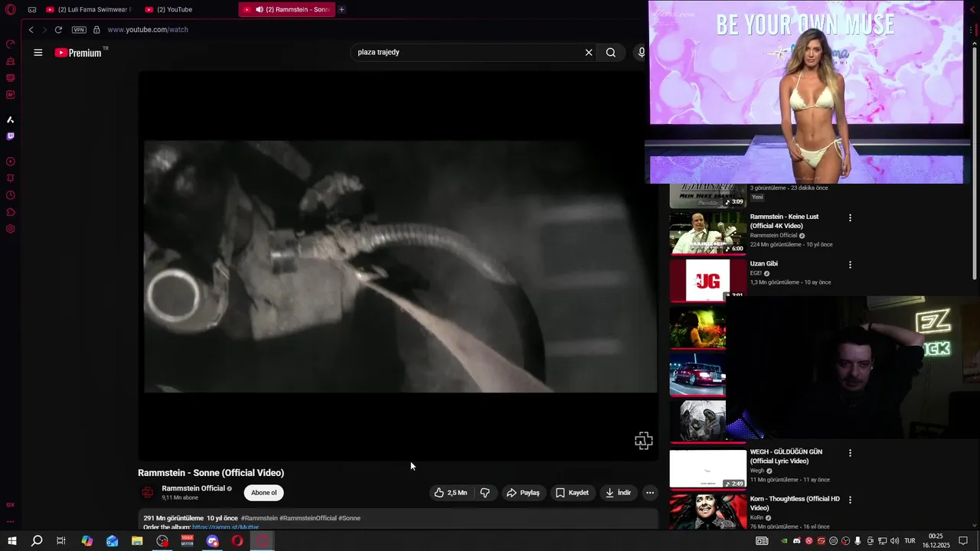Open the pinboards pin sidebar icon
The height and width of the screenshot is (551, 980).
(x=10, y=178)
